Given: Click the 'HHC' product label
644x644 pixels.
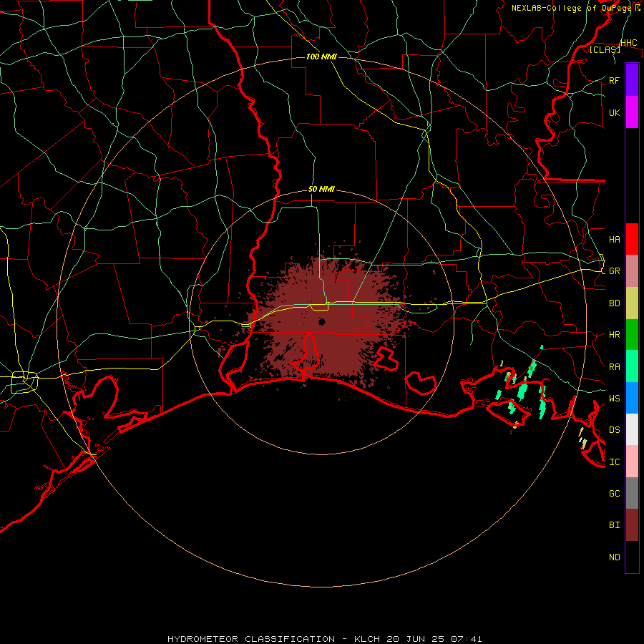Looking at the screenshot, I should point(628,43).
